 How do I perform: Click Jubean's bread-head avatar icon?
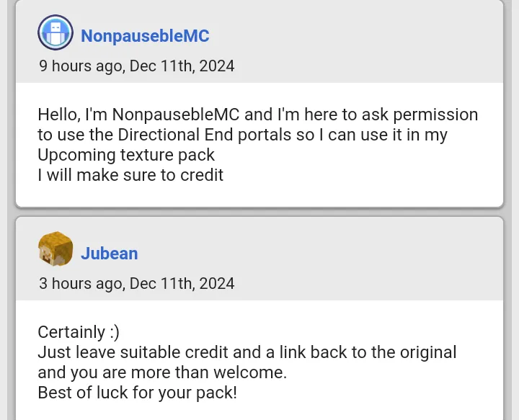[56, 249]
